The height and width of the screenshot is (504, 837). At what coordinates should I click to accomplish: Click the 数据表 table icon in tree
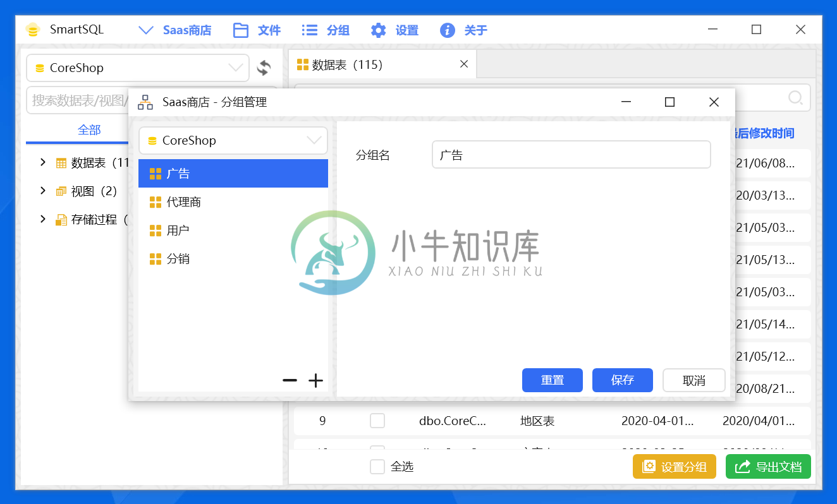click(61, 163)
